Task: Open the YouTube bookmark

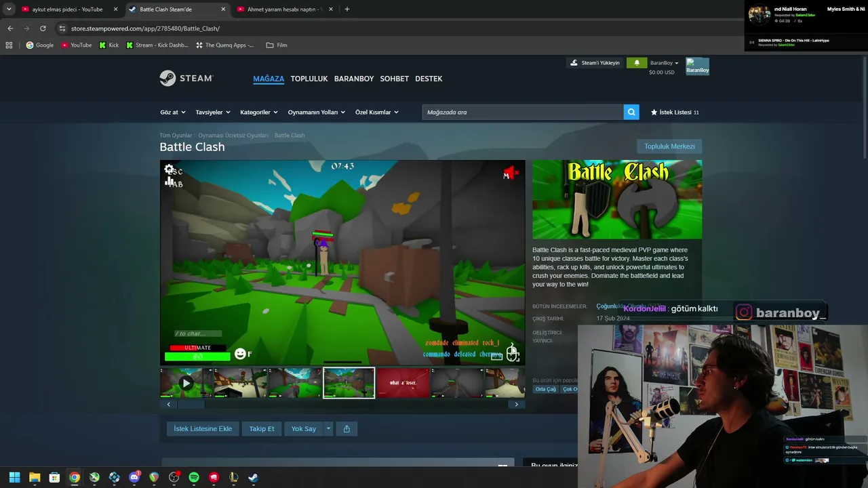Action: (77, 45)
